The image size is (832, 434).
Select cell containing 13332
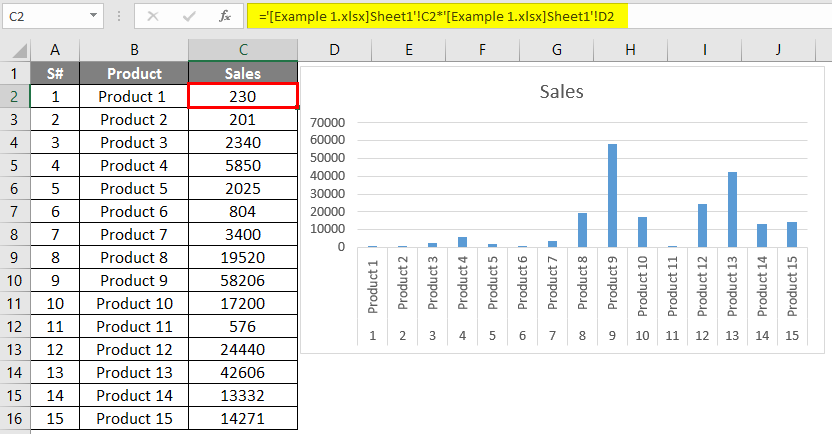point(243,395)
